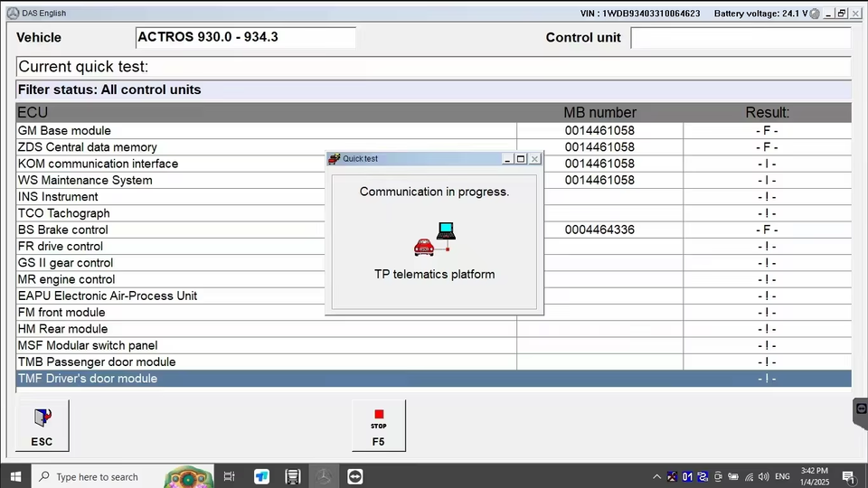Click the tray icon with red cross
The width and height of the screenshot is (868, 488).
pos(672,476)
